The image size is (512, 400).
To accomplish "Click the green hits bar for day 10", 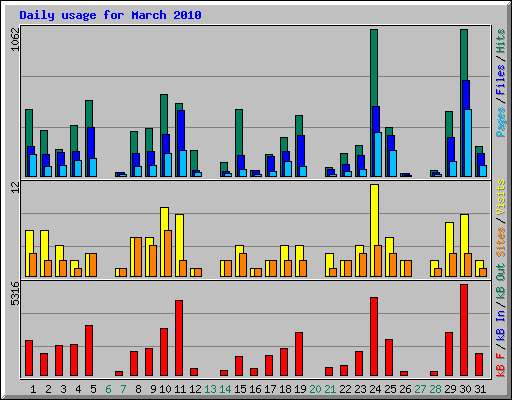I will [x=164, y=114].
